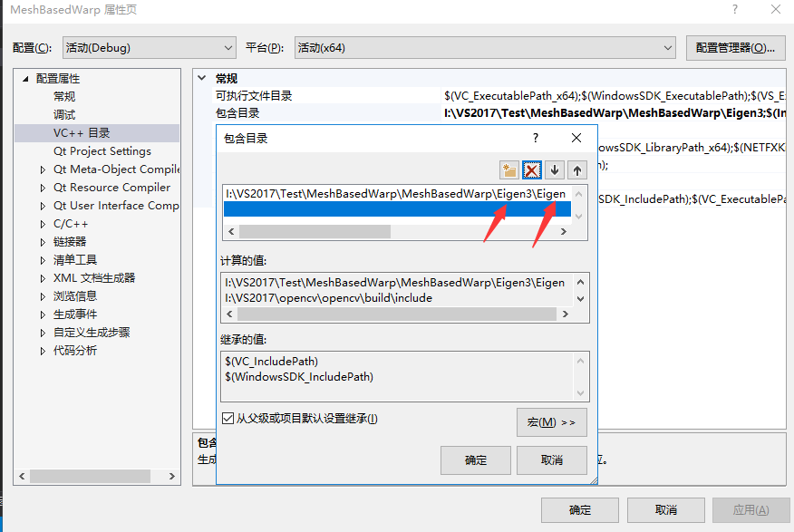This screenshot has height=532, width=794.
Task: Confirm the dialog with 确定 button
Action: (475, 459)
